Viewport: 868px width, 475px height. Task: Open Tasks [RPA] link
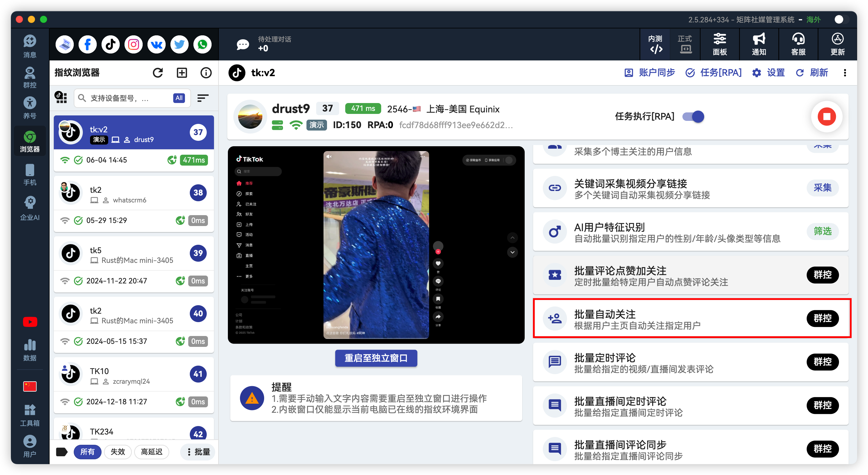pos(713,73)
